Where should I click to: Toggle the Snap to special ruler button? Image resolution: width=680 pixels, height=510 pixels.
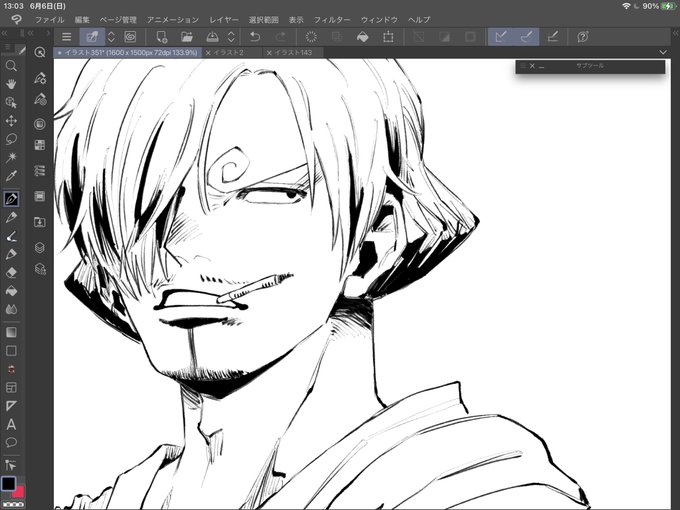tap(526, 37)
